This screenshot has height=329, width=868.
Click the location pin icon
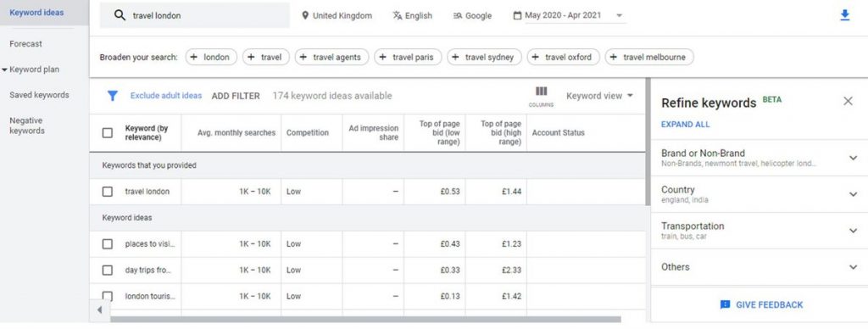(x=304, y=15)
